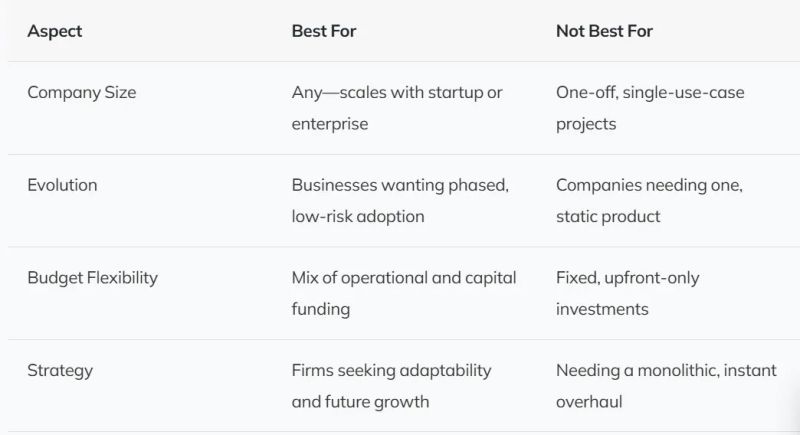
Task: Click the 'Businesses wanting phased, low-risk adoption' cell
Action: click(400, 200)
